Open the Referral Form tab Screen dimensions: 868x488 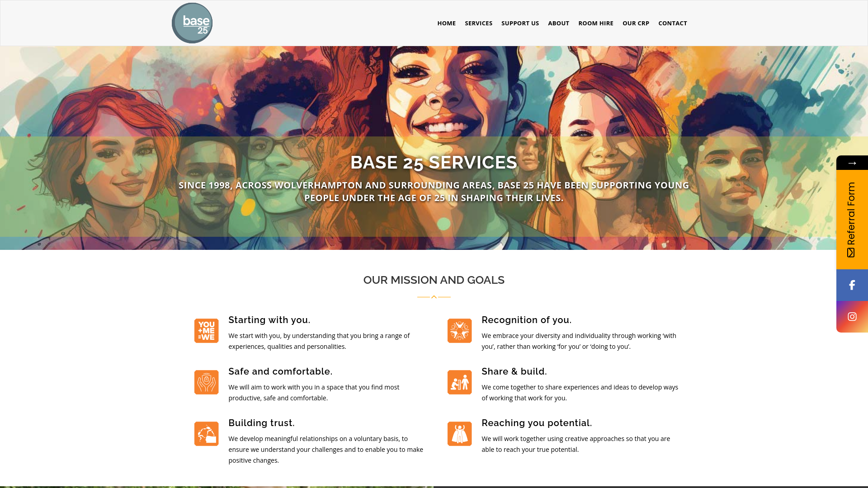852,220
